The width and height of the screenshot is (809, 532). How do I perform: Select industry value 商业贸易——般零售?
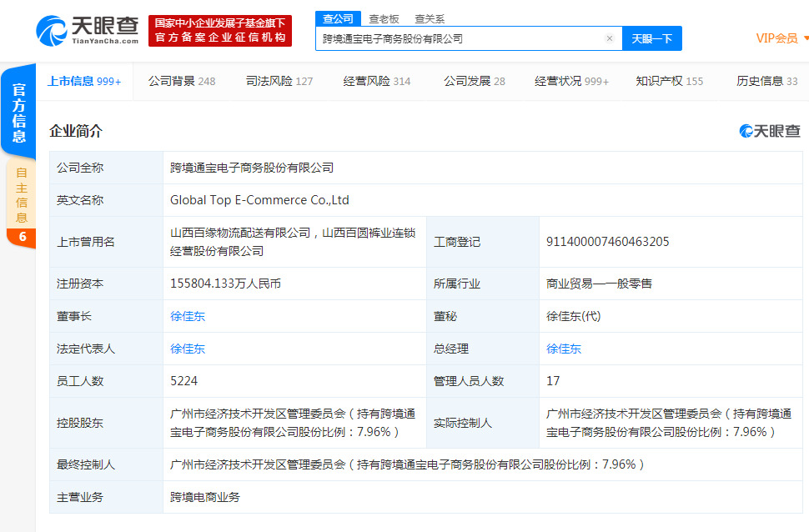(599, 284)
